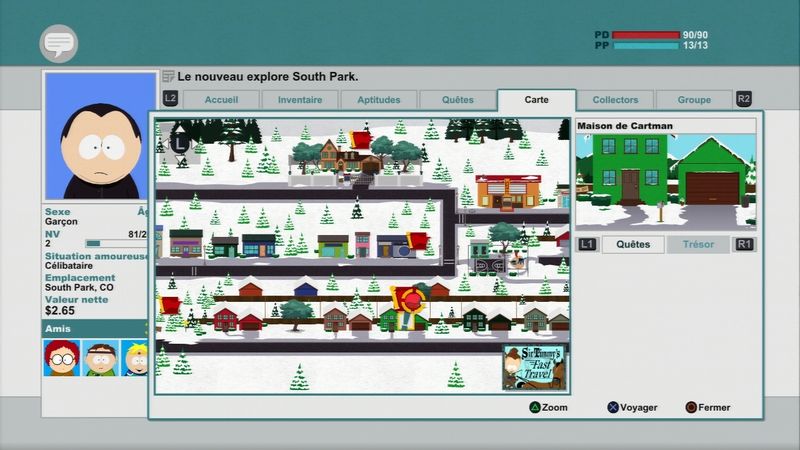
Task: Click the Amis section header
Action: [95, 329]
